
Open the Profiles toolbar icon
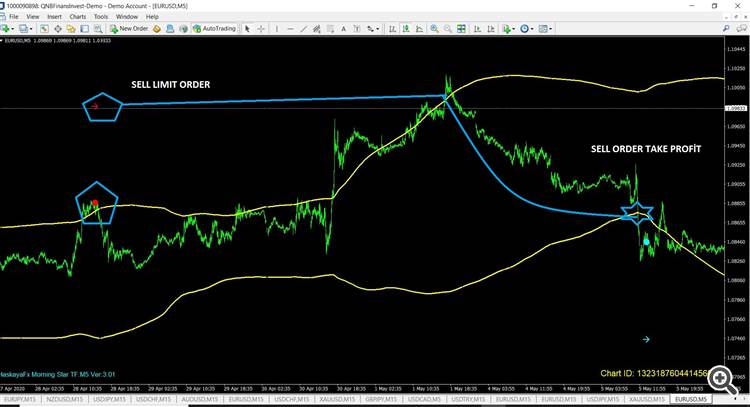[23, 29]
